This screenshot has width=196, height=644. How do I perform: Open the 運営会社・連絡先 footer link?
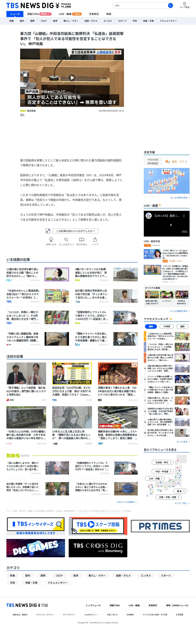point(20,614)
